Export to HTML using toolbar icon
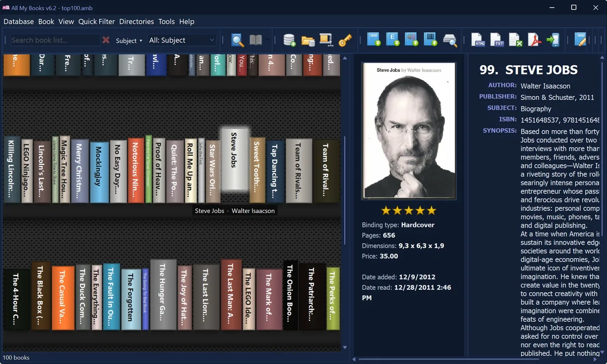607x364 pixels. tap(479, 40)
